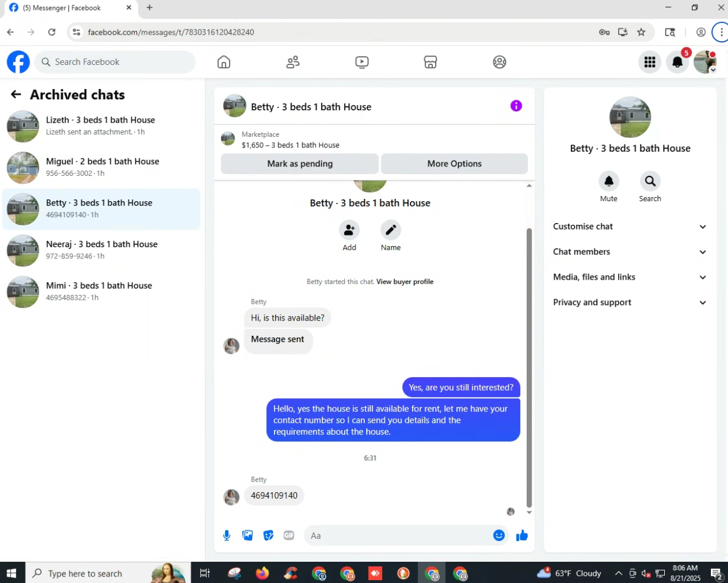Click Betty's avatar beside 4694109140 message
Viewport: 728px width, 583px height.
coord(231,497)
